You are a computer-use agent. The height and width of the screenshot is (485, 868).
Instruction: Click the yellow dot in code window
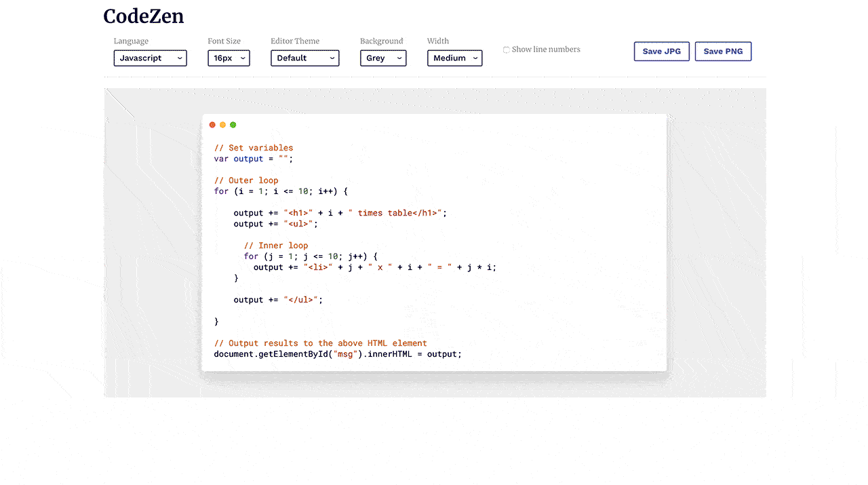coord(222,125)
